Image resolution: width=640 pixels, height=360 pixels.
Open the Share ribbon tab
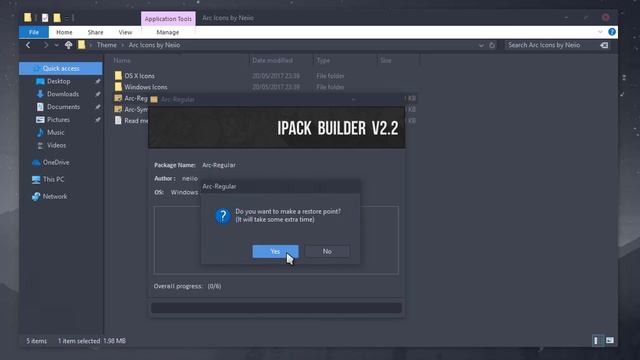pyautogui.click(x=96, y=32)
